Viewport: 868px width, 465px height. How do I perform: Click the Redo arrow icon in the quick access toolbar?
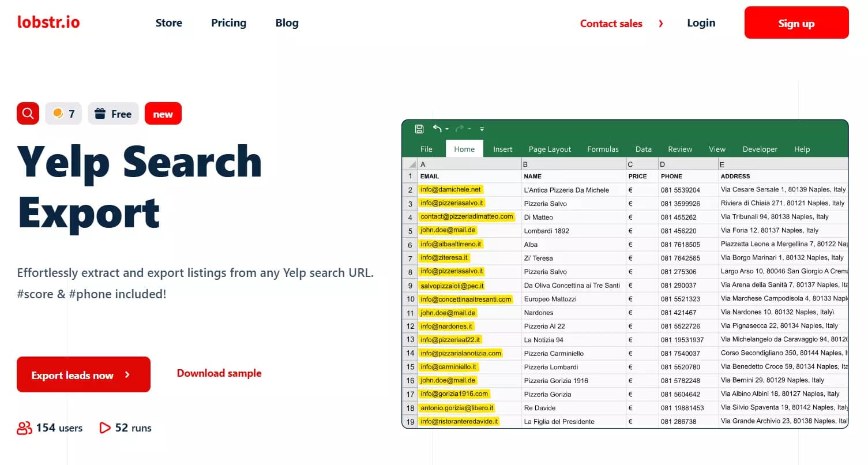pos(459,129)
